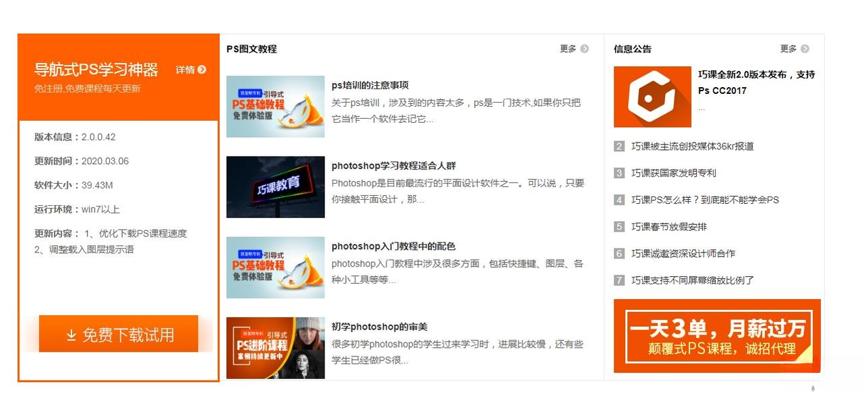Open announcement 巧课获国家发明专利
Image resolution: width=868 pixels, height=397 pixels.
[x=674, y=174]
